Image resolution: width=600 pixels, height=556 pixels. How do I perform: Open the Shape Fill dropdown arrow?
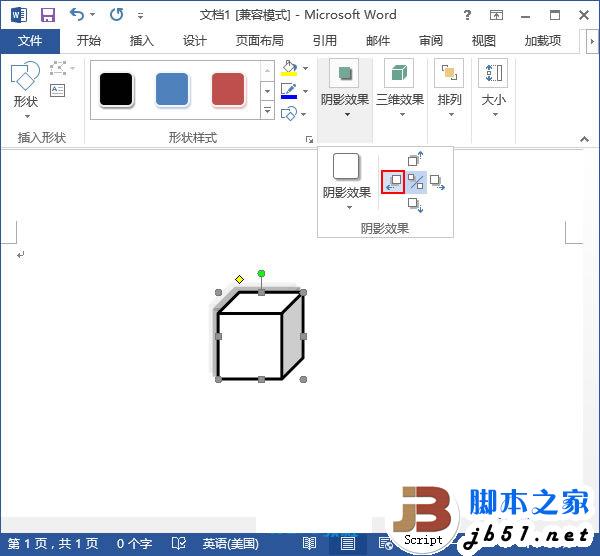(305, 68)
